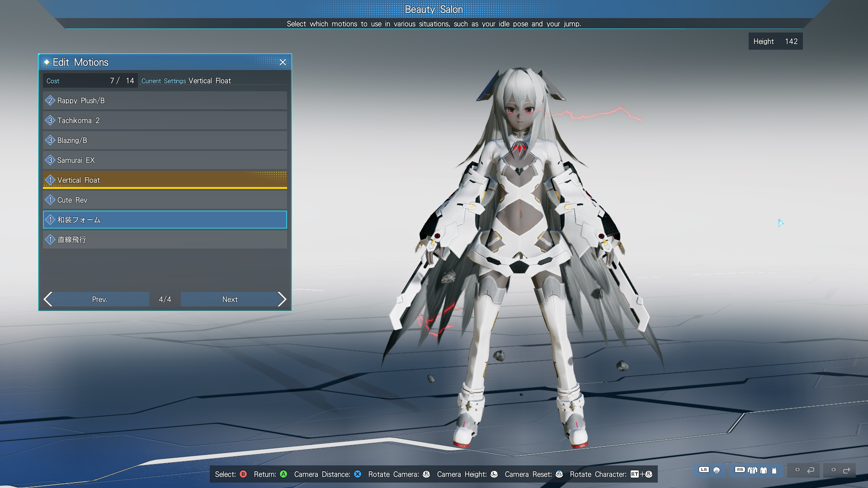Click the 'Rotate Camera:' hint label
This screenshot has height=488, width=868.
pos(394,474)
